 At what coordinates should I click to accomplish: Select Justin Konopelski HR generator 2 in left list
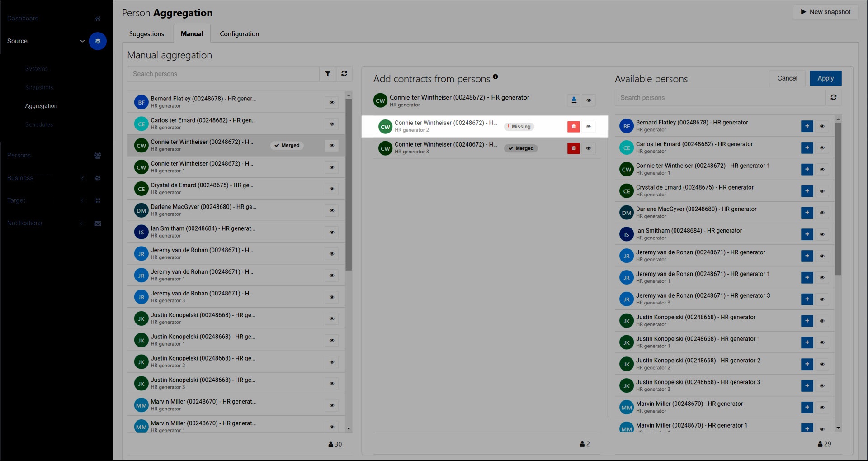236,362
